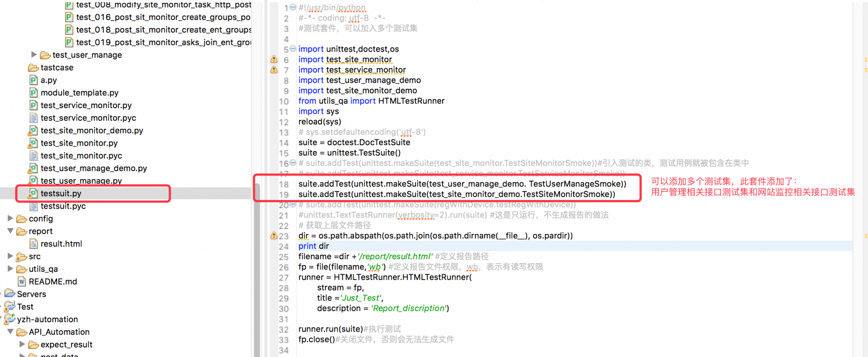Toggle the fold marker at line 16
Screen dimensions: 868x357
pos(293,163)
